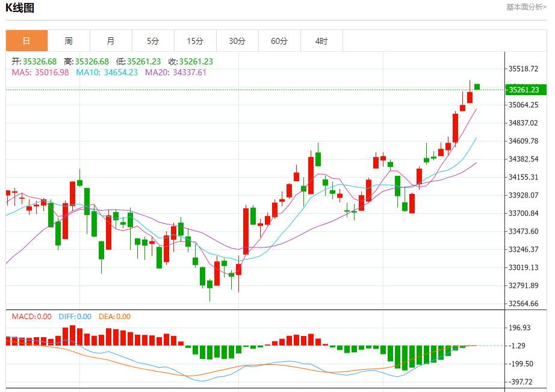Screen dimensions: 555x392
Task: Click the MA10 value 34654.23
Action: [x=121, y=73]
